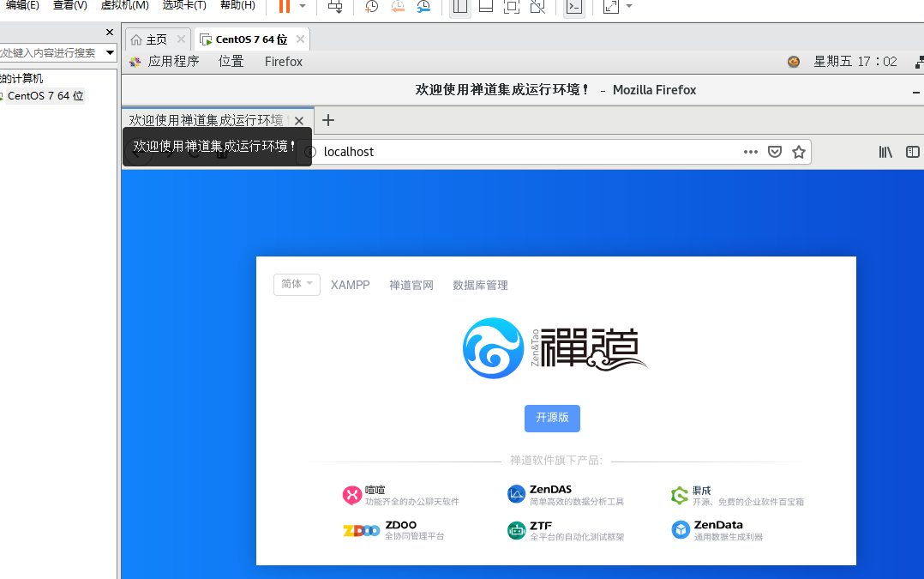Open the ZDOO collaboration platform product
The image size is (924, 579).
pyautogui.click(x=393, y=530)
